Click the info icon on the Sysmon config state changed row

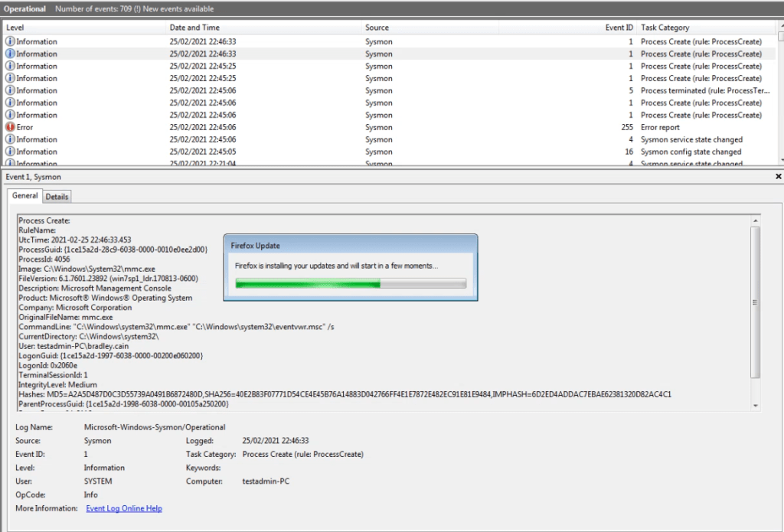point(10,152)
